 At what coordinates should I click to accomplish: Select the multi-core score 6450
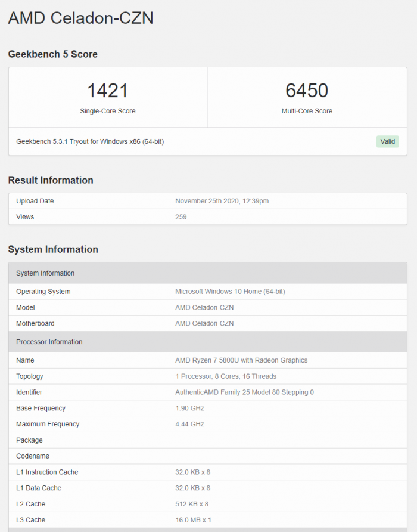pos(307,91)
